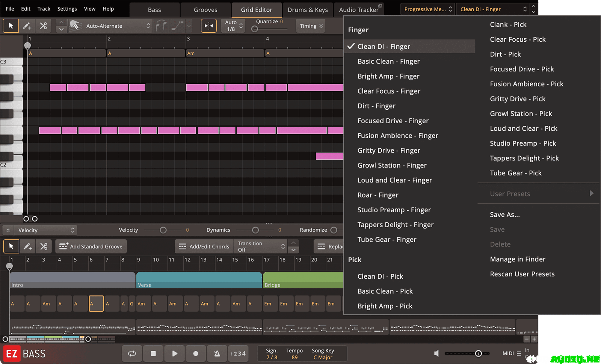Image resolution: width=601 pixels, height=364 pixels.
Task: Select the pencil draw tool in Grid Editor toolbar
Action: tap(27, 26)
